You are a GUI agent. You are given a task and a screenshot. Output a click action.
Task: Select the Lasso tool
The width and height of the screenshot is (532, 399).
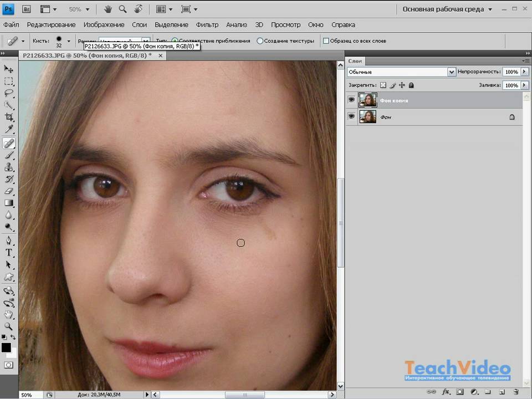[8, 93]
